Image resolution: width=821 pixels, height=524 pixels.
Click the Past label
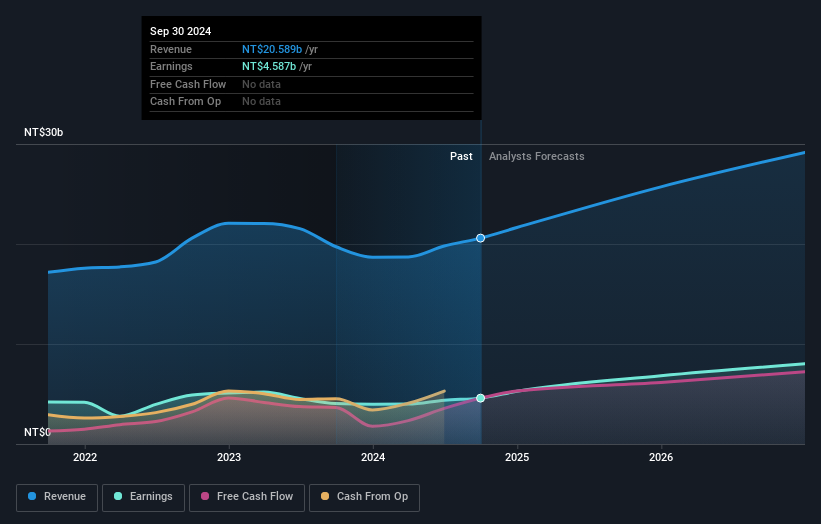[461, 157]
